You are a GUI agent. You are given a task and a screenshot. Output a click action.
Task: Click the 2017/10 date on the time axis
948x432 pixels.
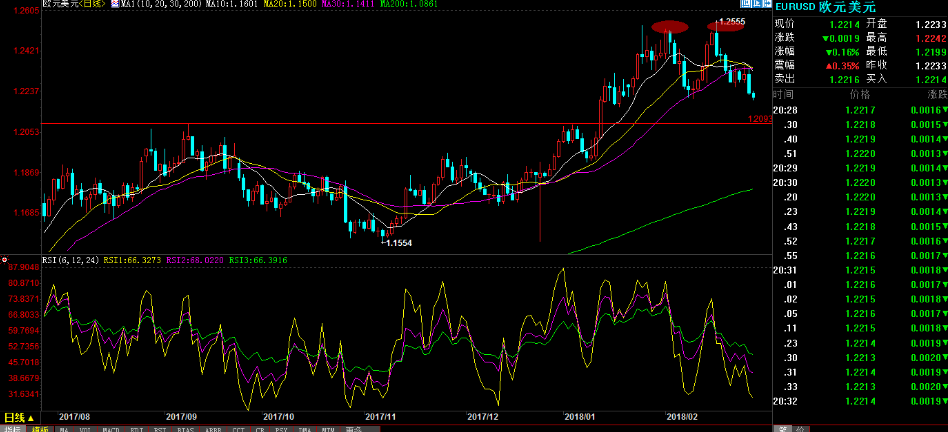pyautogui.click(x=278, y=417)
